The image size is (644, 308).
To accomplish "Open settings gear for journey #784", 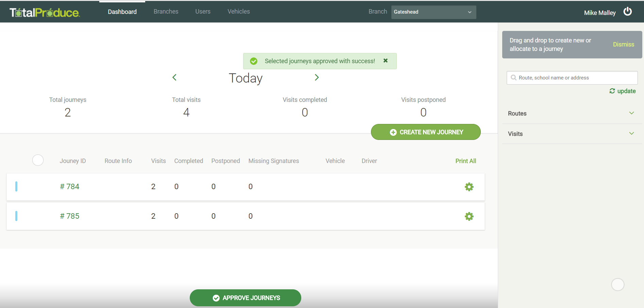I will coord(469,187).
